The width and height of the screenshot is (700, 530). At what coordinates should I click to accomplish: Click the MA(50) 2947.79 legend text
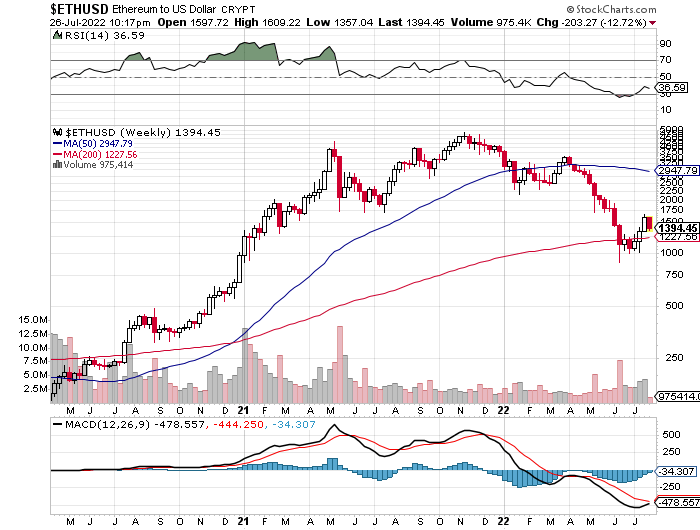[98, 143]
